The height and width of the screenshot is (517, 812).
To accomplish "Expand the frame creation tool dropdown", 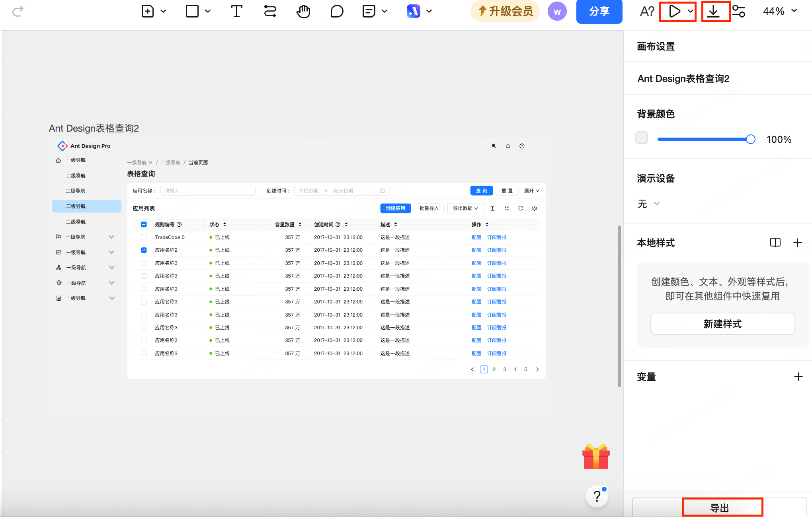I will tap(163, 11).
